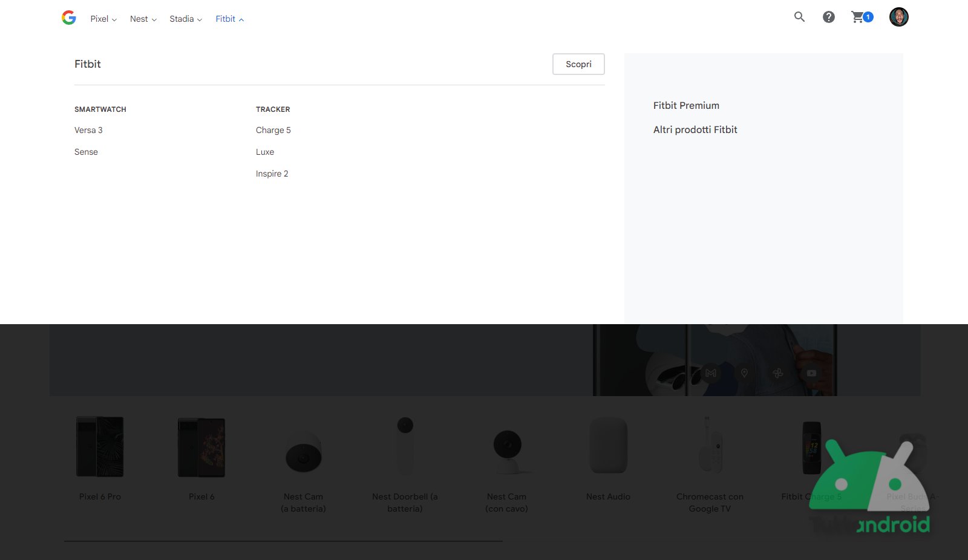Open Luxe tracker link
Screen dimensions: 968x560
265,152
